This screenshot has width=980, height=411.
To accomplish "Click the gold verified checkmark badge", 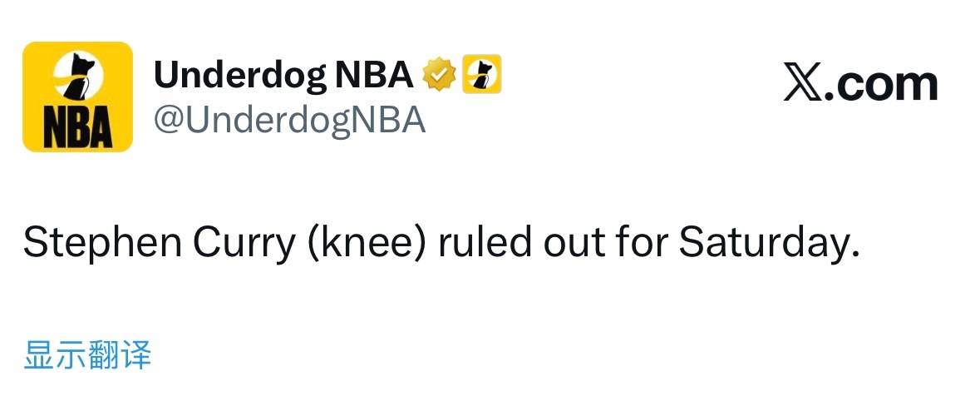I will pos(440,76).
